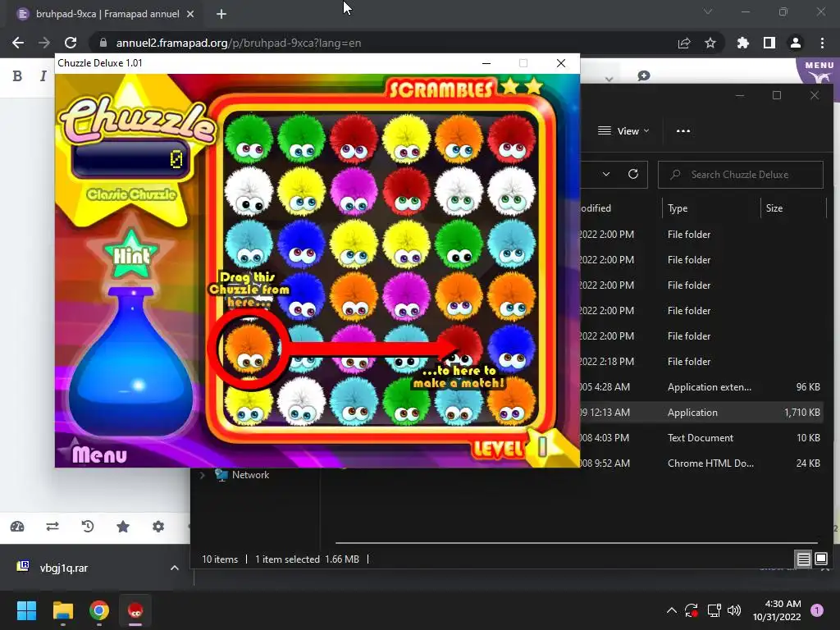Expand the File Explorer address history dropdown
The image size is (840, 630).
pyautogui.click(x=606, y=174)
